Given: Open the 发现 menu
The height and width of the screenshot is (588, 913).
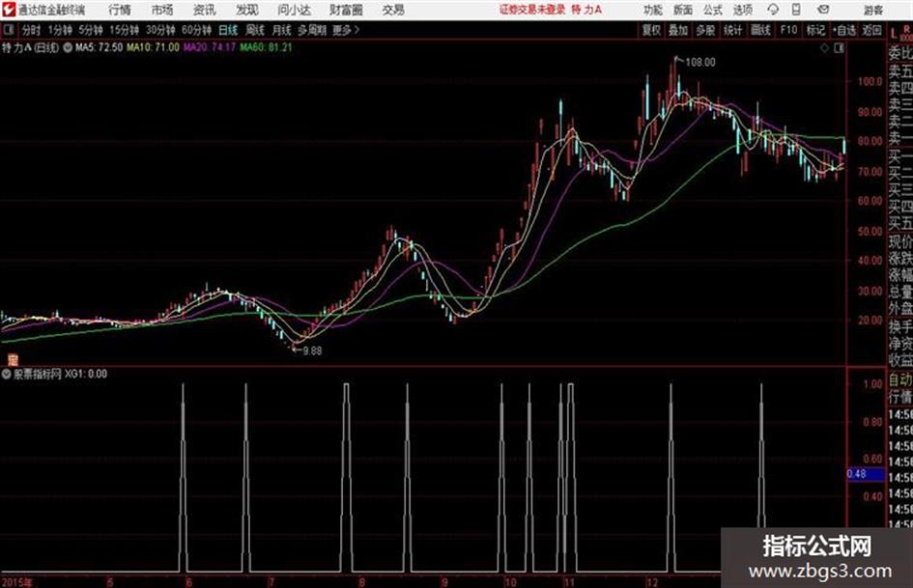Looking at the screenshot, I should [247, 10].
